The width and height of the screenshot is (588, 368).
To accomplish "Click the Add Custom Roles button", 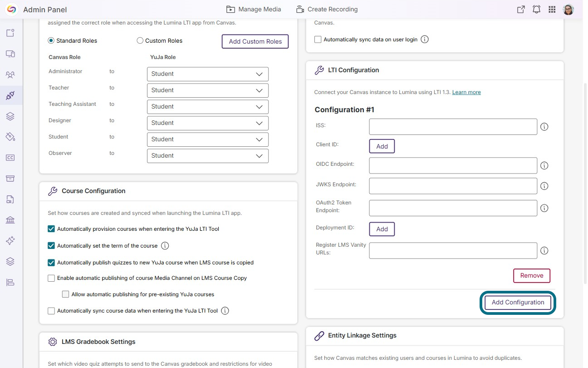I will [x=255, y=41].
